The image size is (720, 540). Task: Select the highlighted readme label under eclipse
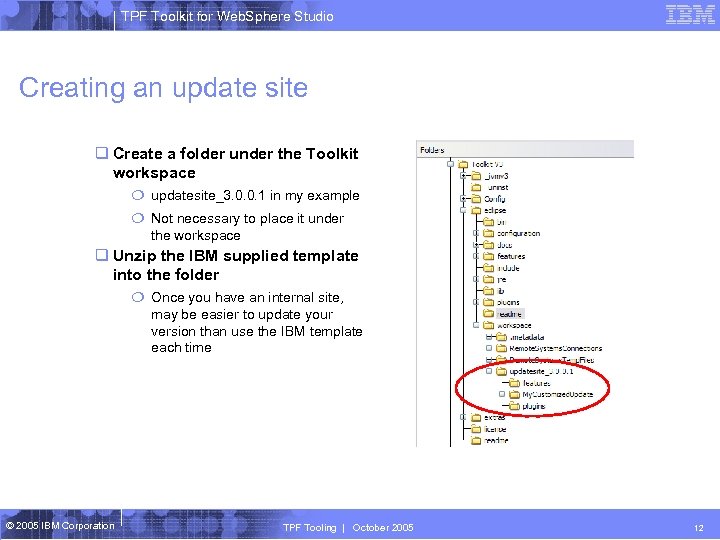(510, 314)
